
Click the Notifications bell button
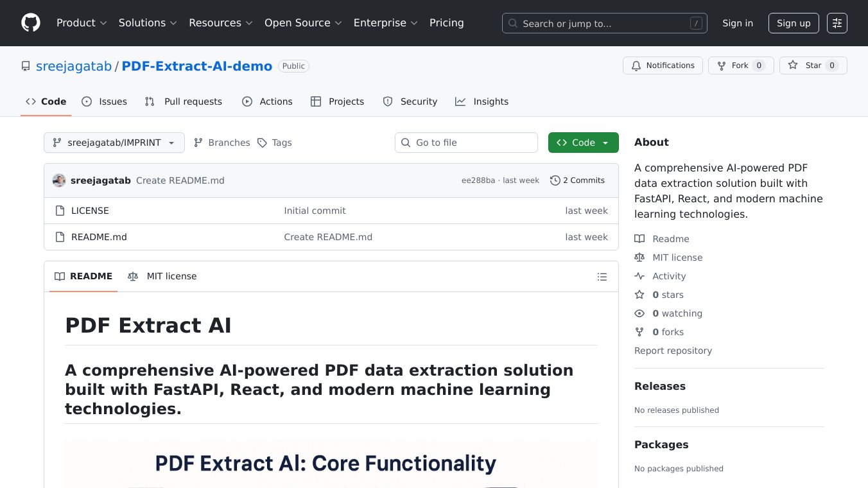(663, 65)
